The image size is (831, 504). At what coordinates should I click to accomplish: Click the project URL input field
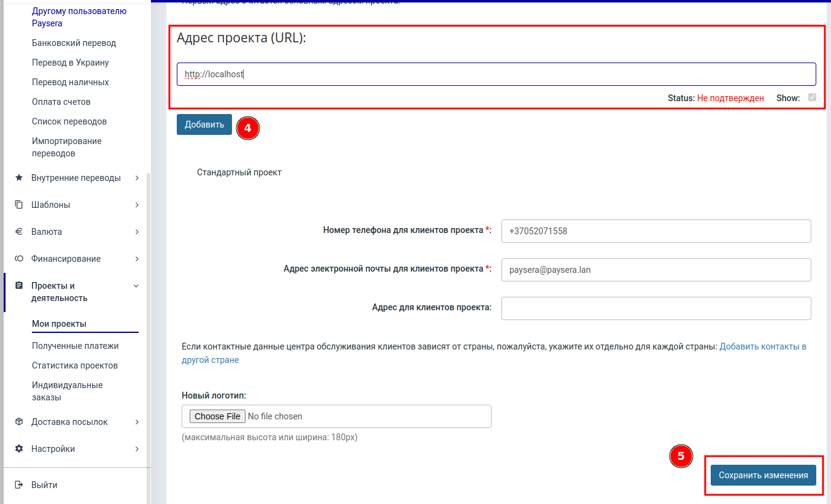coord(496,74)
